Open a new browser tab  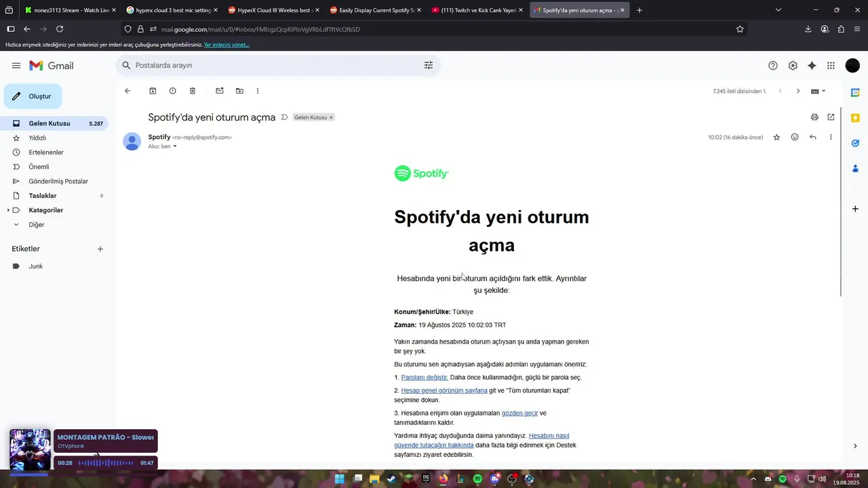639,10
